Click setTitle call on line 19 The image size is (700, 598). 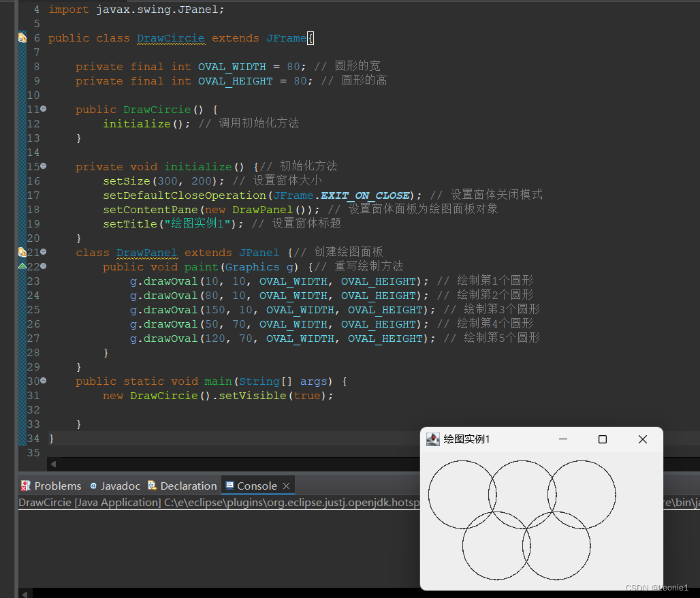point(130,224)
